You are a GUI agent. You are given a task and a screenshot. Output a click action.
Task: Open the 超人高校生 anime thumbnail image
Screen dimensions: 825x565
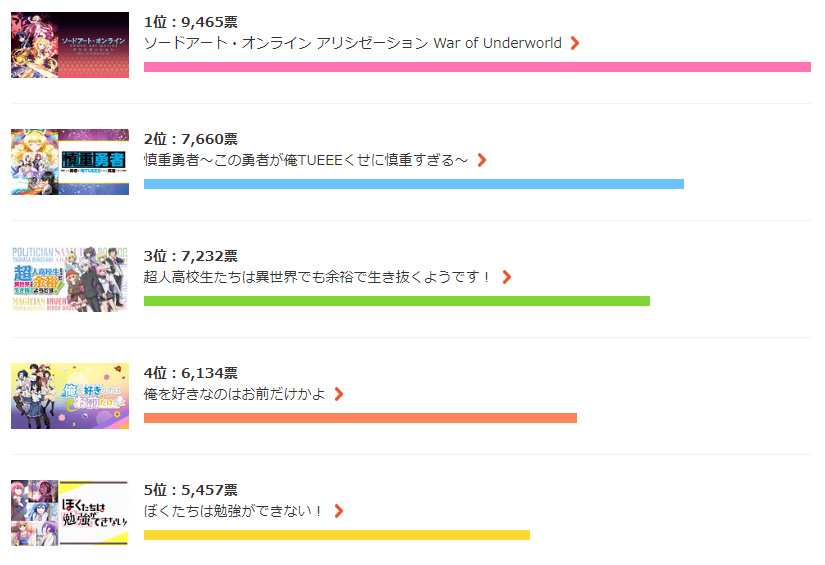click(x=70, y=279)
